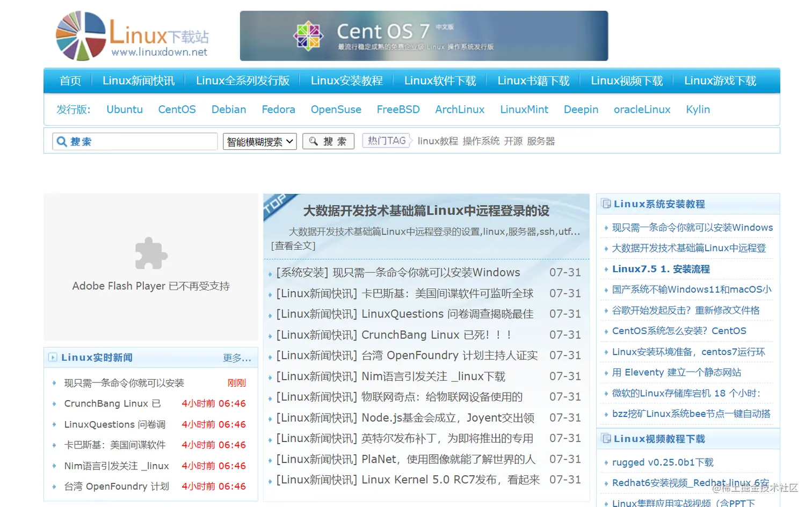The width and height of the screenshot is (812, 507).
Task: Open article 物联网奇点：给物联网设备使用的
Action: pos(442,397)
